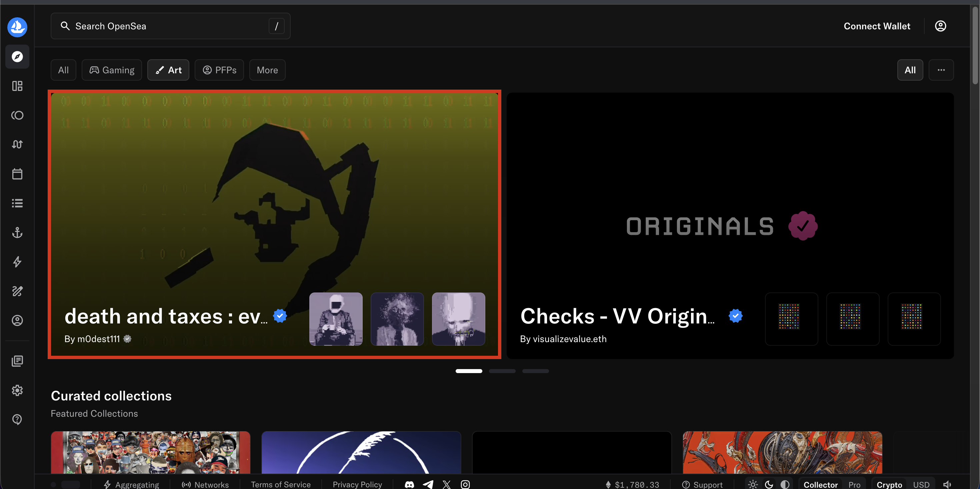Screen dimensions: 980x489
Task: Open the Settings gear in sidebar
Action: pyautogui.click(x=17, y=390)
